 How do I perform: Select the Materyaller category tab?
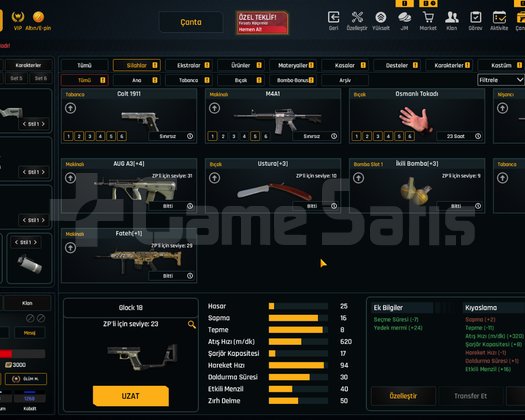pyautogui.click(x=293, y=65)
